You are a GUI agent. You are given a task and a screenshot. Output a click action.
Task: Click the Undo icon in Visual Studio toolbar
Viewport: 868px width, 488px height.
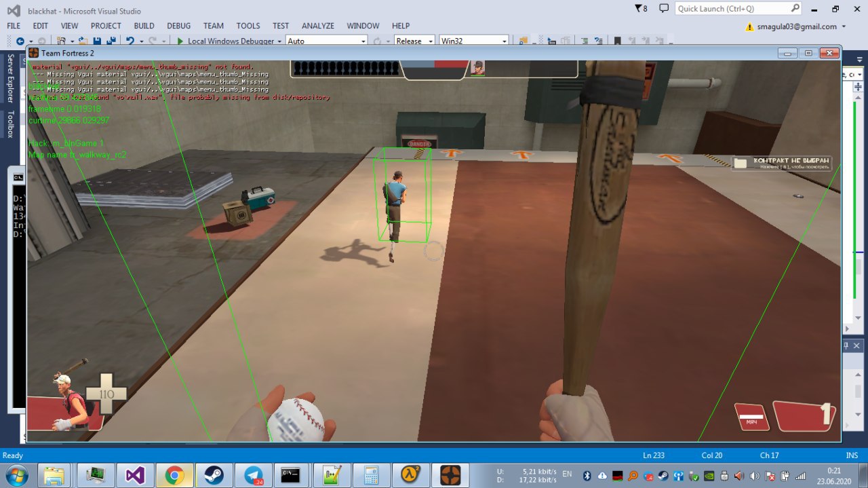click(x=130, y=41)
